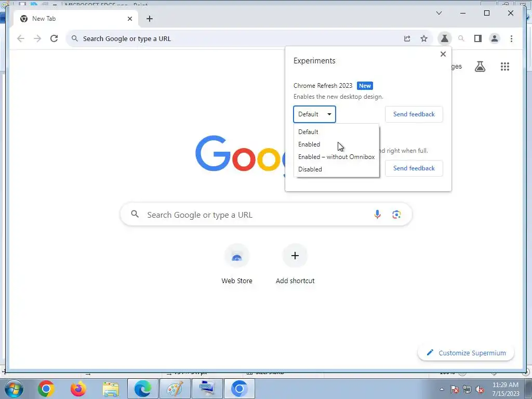Launch Chrome from the taskbar

point(46,389)
